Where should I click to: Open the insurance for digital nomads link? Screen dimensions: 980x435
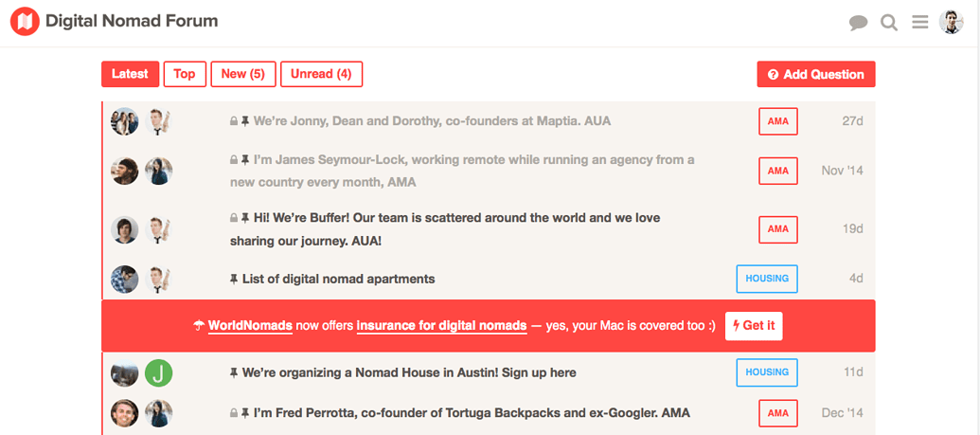coord(441,326)
